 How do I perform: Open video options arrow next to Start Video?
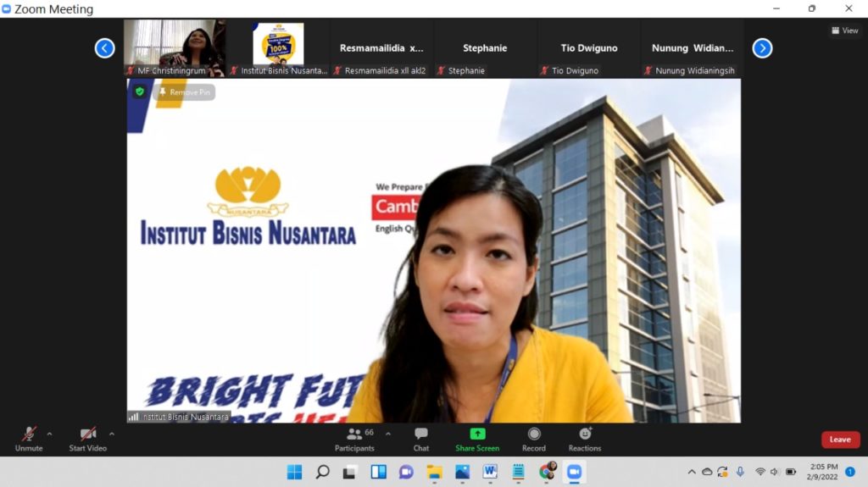(x=112, y=434)
